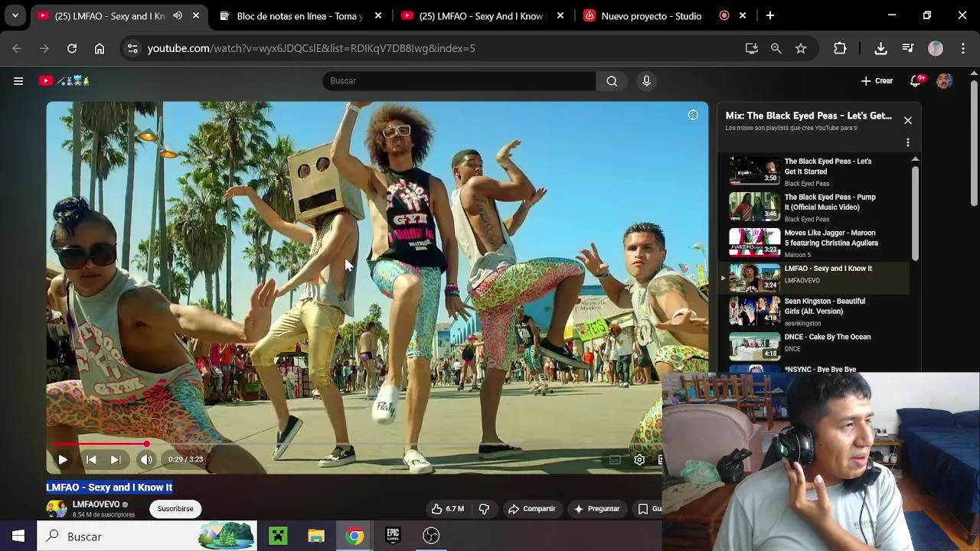Select LMFAO - Sexy and I Know It playlist row
This screenshot has width=980, height=551.
point(815,278)
